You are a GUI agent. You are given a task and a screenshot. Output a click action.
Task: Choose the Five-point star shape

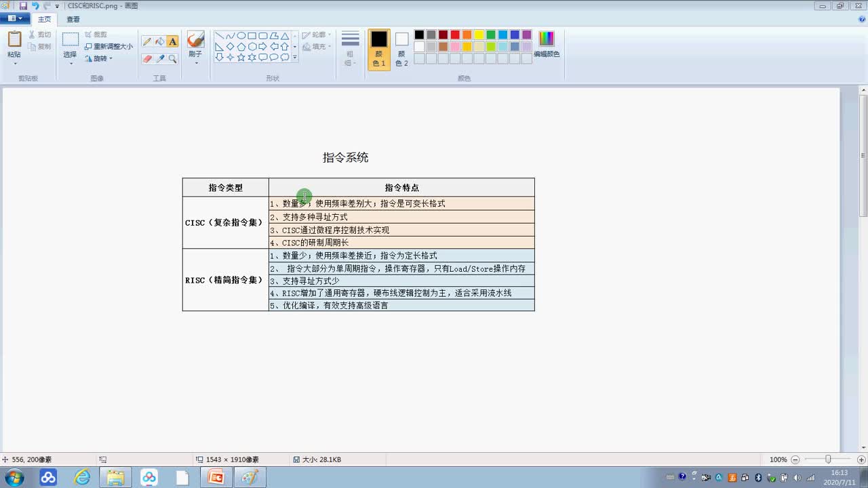pos(241,58)
